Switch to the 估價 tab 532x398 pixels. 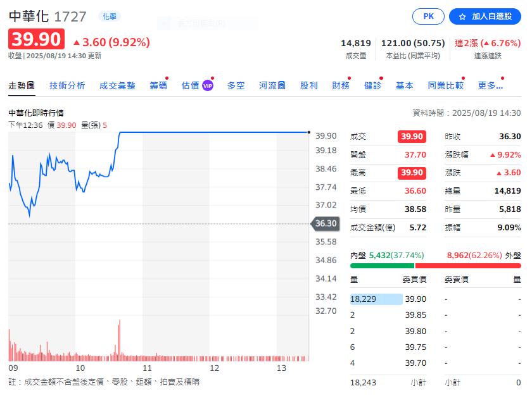pyautogui.click(x=191, y=85)
